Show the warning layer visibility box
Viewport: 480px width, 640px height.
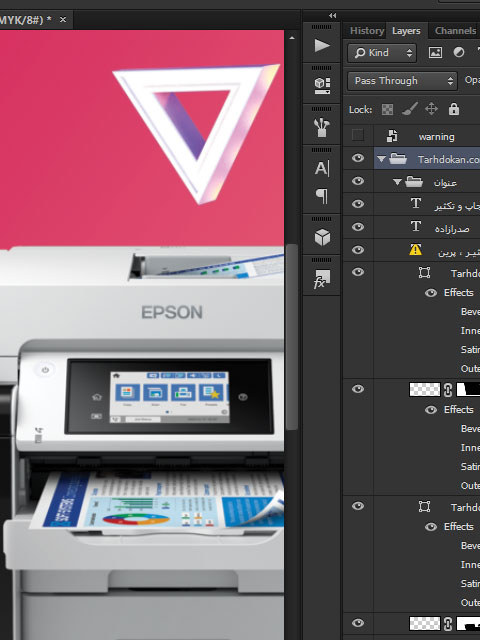(x=358, y=135)
